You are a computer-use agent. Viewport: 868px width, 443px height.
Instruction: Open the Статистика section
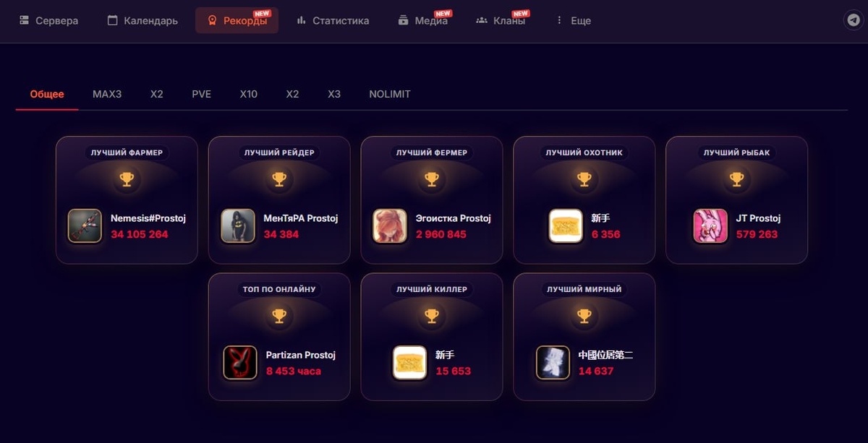(x=333, y=21)
